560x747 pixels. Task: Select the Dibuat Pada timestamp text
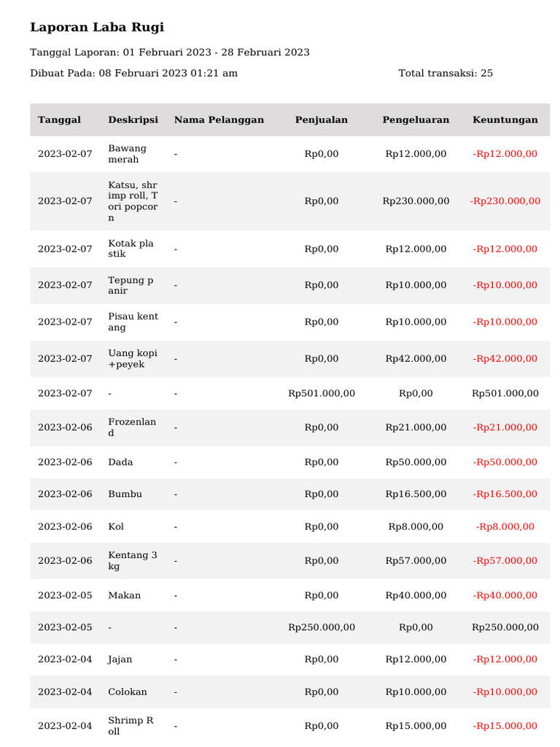tap(133, 73)
